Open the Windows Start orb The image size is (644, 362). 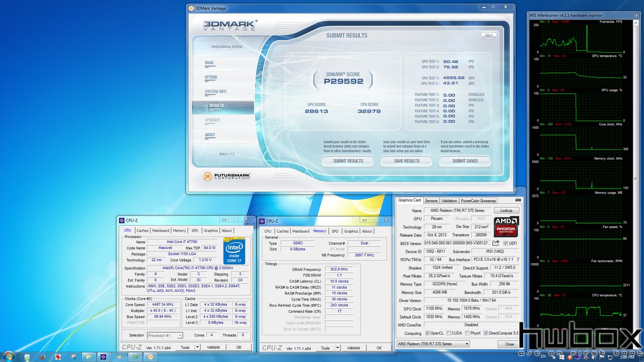tap(10, 356)
